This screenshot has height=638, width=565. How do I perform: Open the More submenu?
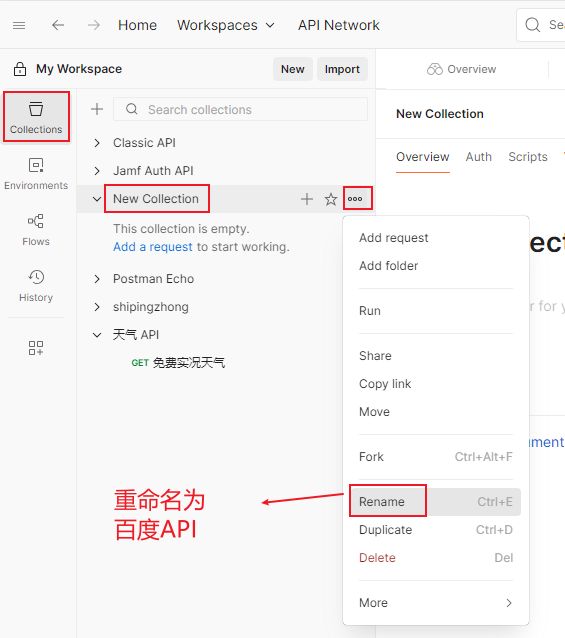[436, 603]
